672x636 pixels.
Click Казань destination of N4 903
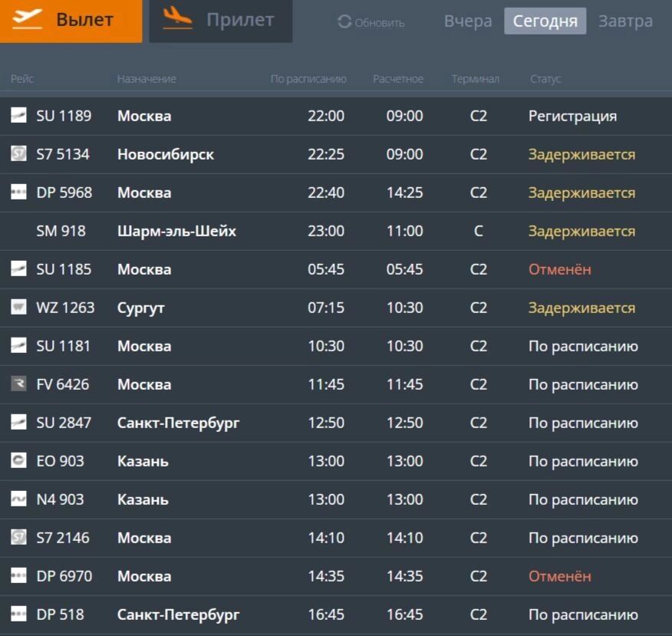143,499
